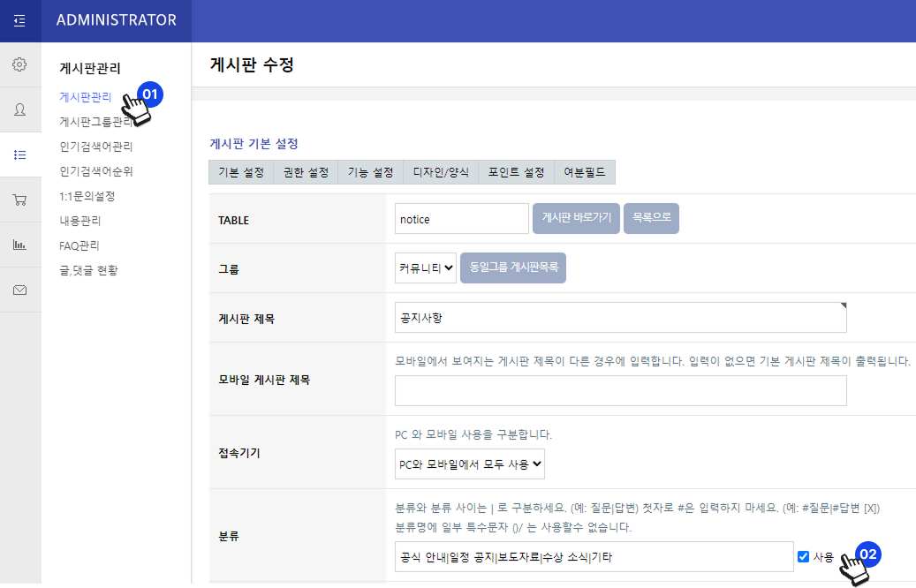Click the 게시판 바로가기 button
Image resolution: width=916 pixels, height=588 pixels.
coord(575,219)
